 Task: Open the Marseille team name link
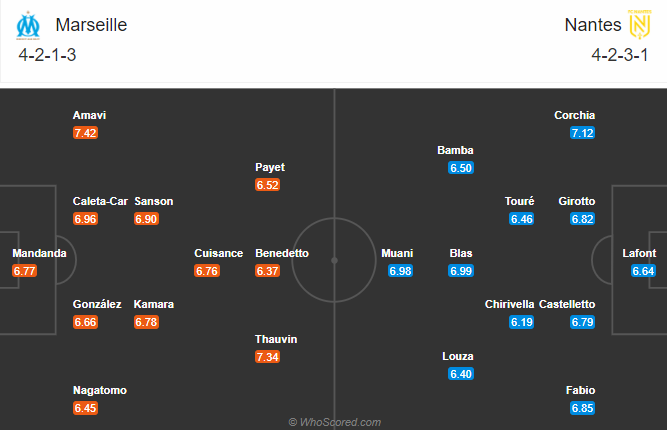(91, 25)
